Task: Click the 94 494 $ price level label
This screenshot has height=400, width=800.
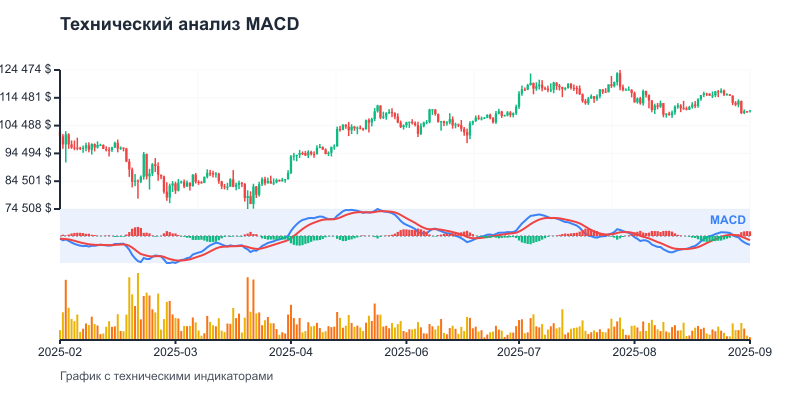Action: [30, 152]
